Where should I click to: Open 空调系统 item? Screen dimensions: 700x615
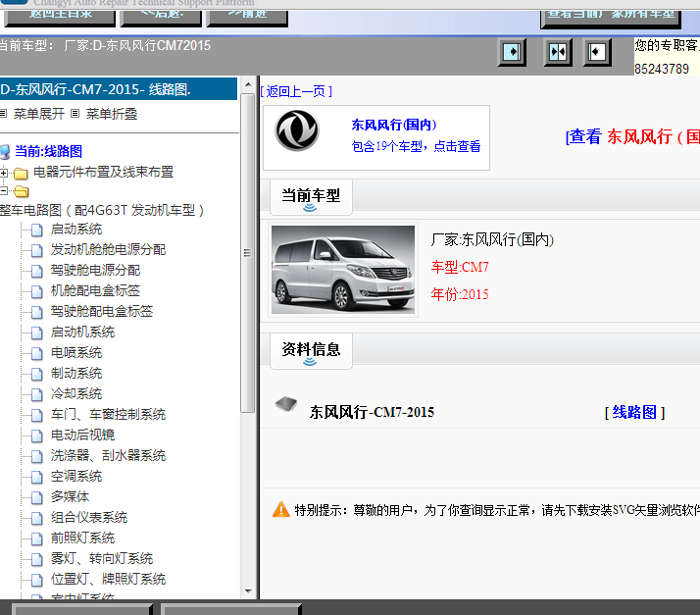[x=76, y=476]
